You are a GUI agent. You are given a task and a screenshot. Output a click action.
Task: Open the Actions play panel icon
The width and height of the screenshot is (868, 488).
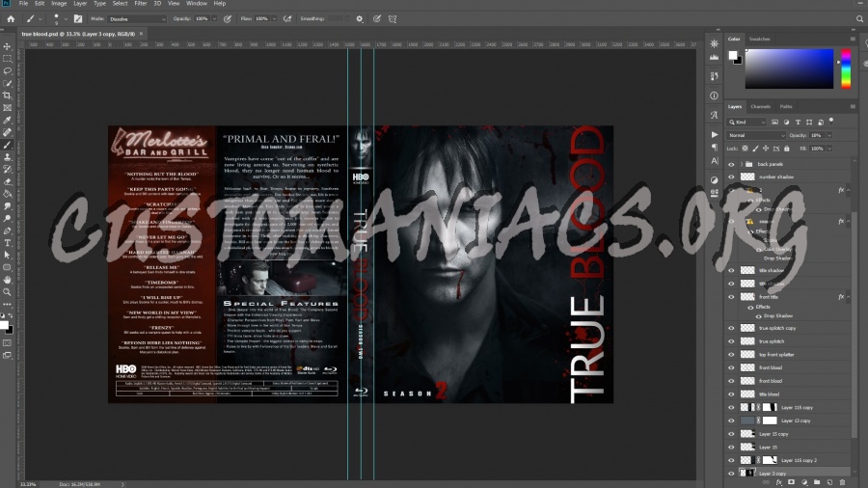point(714,134)
